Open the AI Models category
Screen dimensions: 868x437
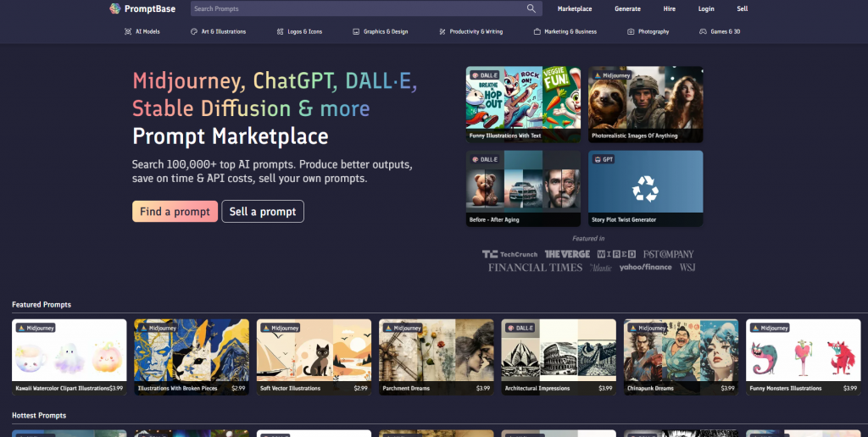coord(142,31)
